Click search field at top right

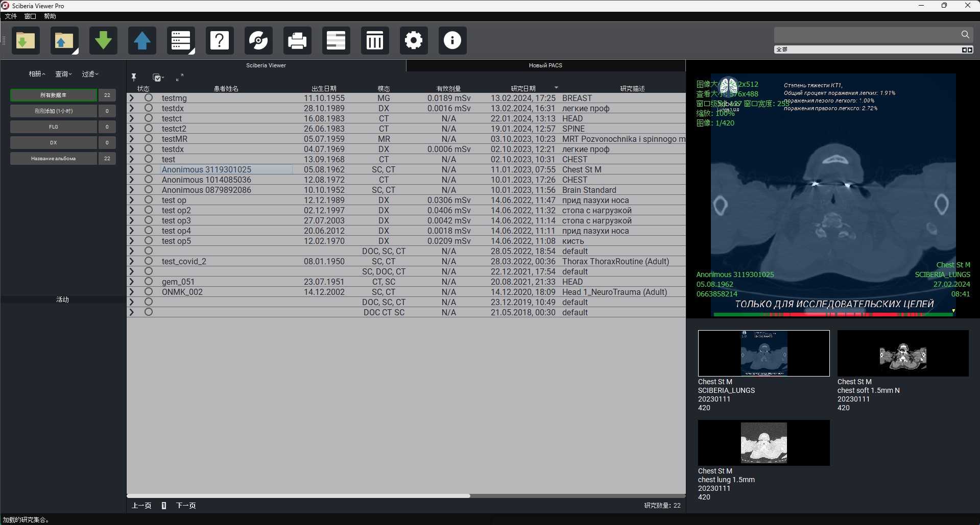(x=867, y=35)
